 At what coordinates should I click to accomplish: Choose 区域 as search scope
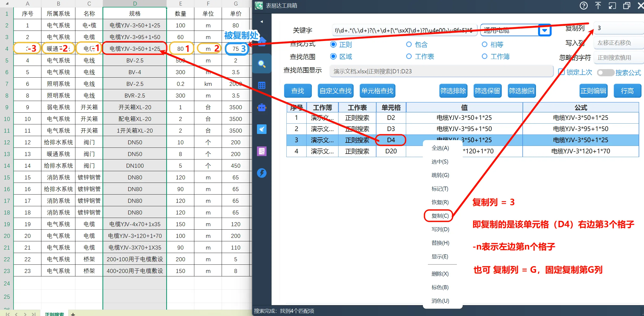[333, 56]
